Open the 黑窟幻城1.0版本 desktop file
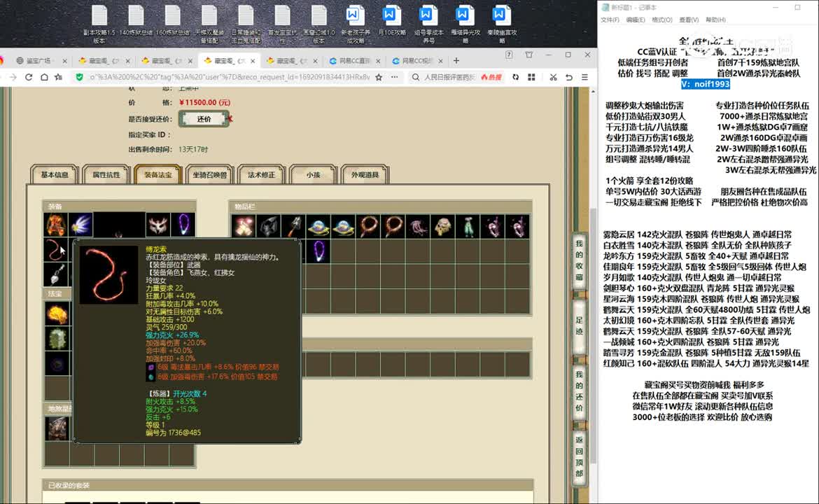 click(x=318, y=24)
